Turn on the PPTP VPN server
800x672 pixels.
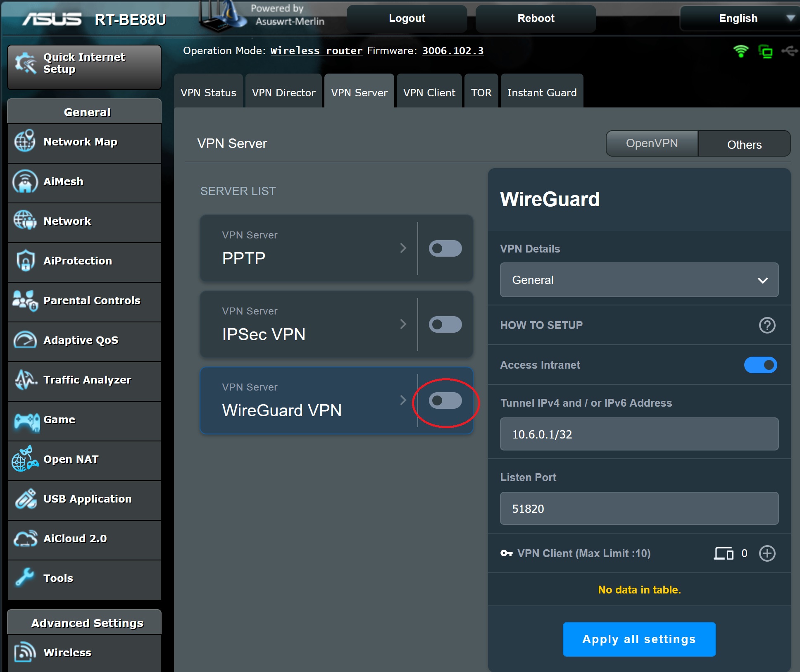point(445,248)
